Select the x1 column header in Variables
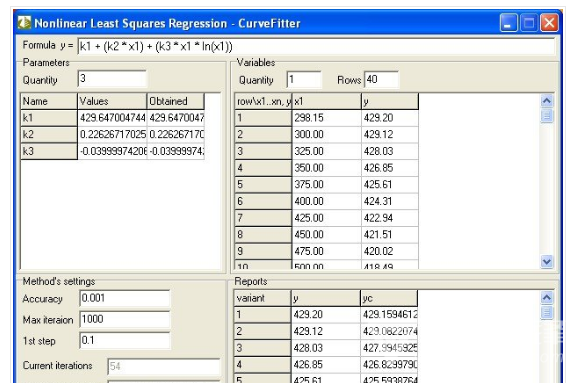Screen dimensions: 582x383 coord(327,101)
